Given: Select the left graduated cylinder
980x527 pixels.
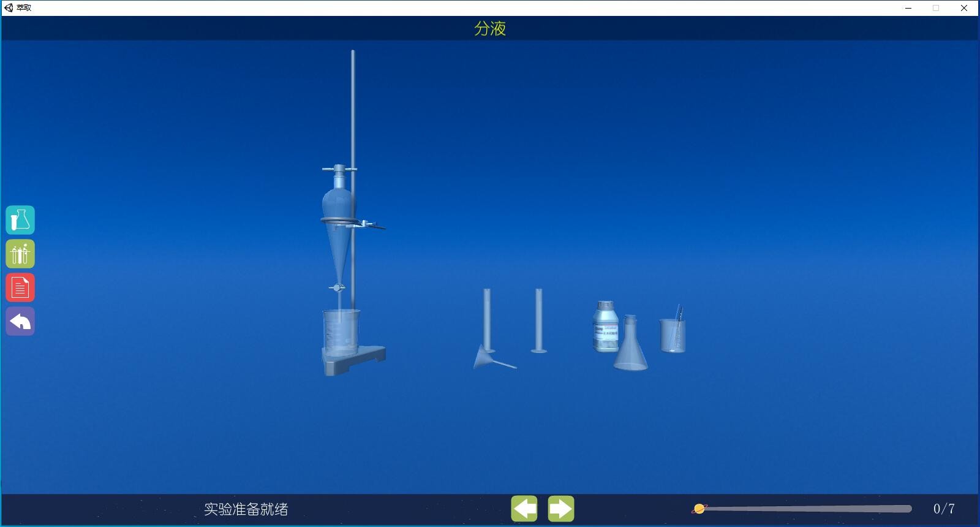Looking at the screenshot, I should tap(487, 319).
